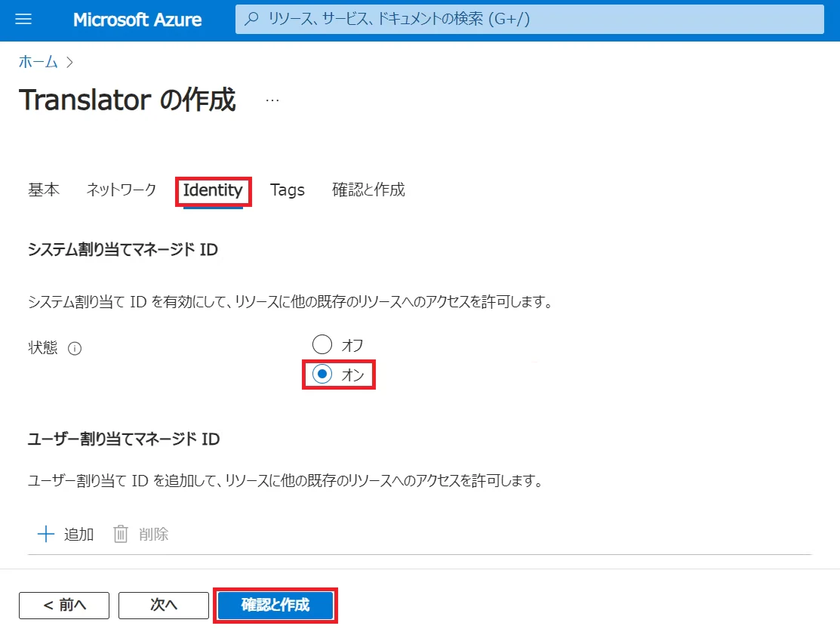
Task: Click the 状態 label
Action: 43,347
